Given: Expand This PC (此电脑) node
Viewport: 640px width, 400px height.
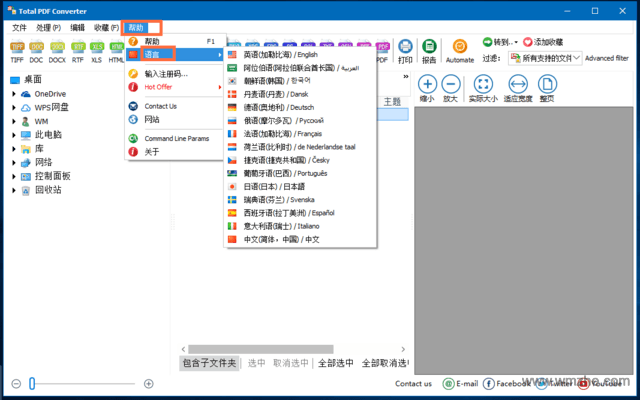Looking at the screenshot, I should click(x=14, y=135).
